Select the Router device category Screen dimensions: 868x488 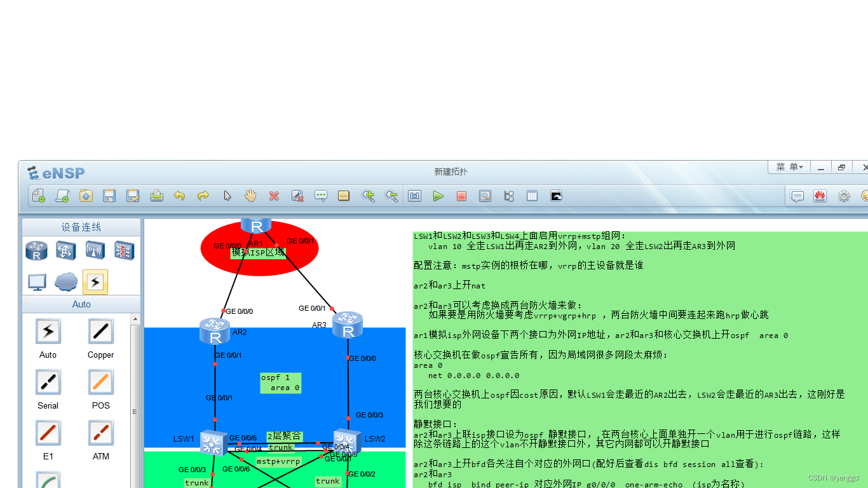click(x=36, y=250)
